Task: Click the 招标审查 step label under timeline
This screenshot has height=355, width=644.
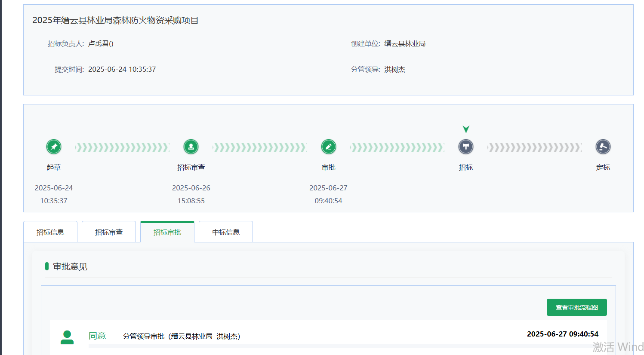Action: 191,167
